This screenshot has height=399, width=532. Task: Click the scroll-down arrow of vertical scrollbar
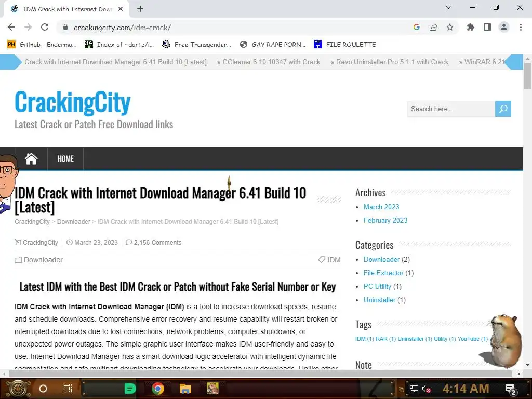(528, 365)
